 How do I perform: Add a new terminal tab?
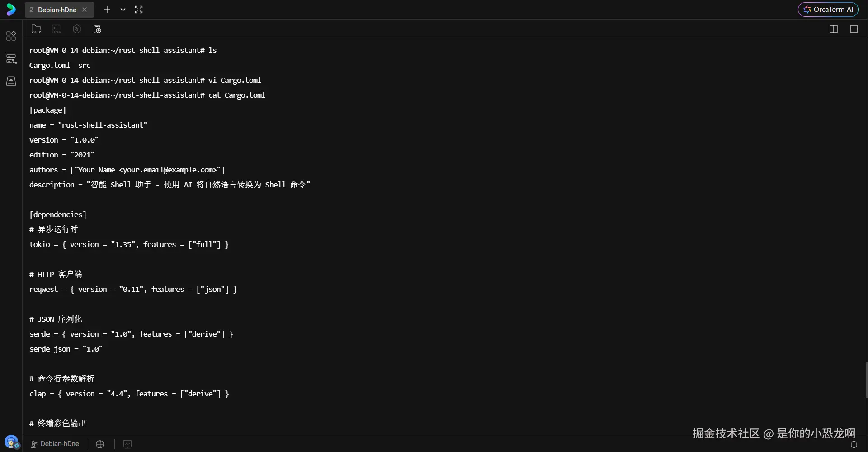coord(107,10)
